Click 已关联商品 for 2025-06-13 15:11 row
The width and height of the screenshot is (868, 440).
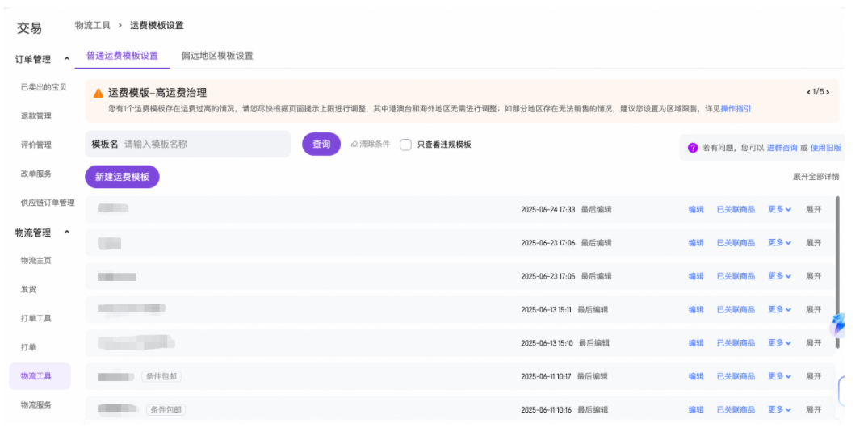736,309
